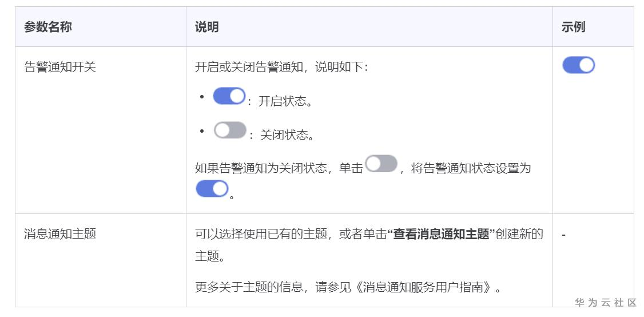Click the blue switch below 如果告警通知为关闭状态
Screen dimensions: 644x317
pos(212,188)
